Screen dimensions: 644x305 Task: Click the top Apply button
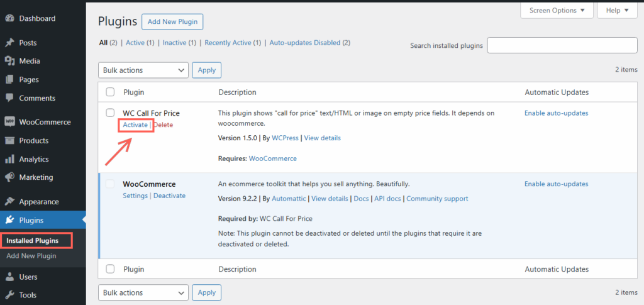pyautogui.click(x=206, y=70)
